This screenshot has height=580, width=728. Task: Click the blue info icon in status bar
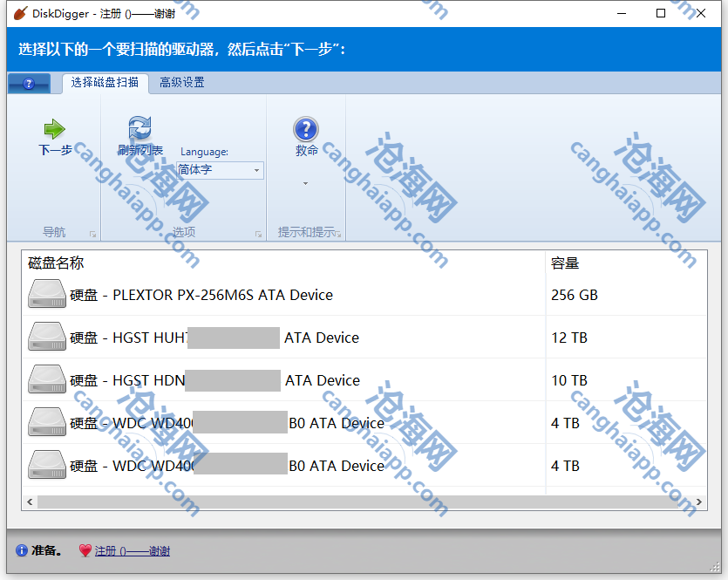point(22,551)
